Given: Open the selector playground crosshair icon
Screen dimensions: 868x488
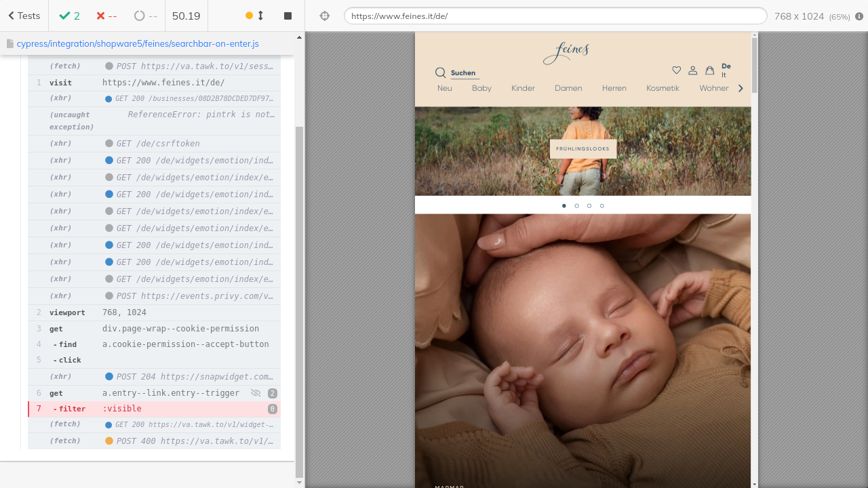Looking at the screenshot, I should click(x=324, y=16).
